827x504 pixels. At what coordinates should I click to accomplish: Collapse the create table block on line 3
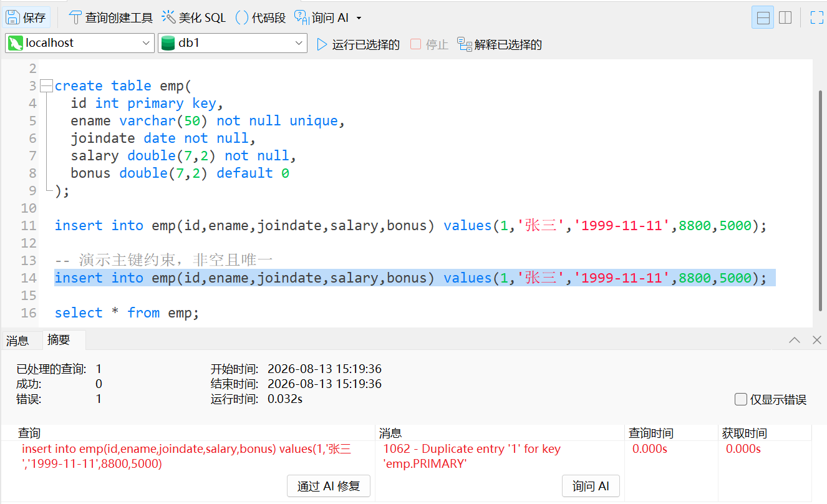46,86
